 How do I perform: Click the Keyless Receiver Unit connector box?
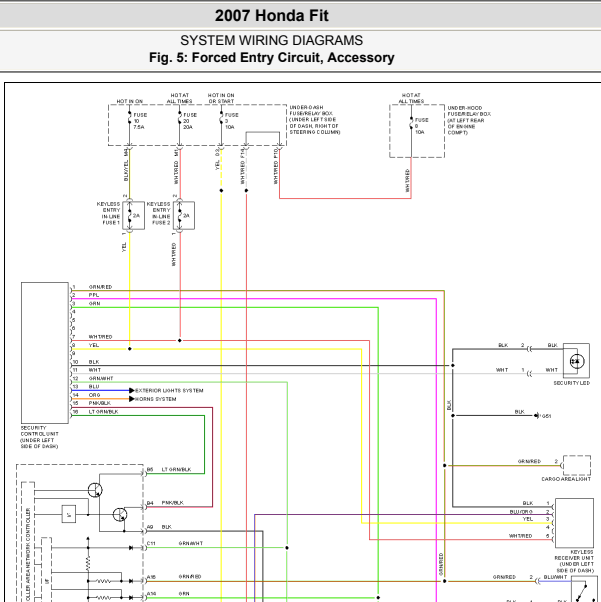click(575, 523)
